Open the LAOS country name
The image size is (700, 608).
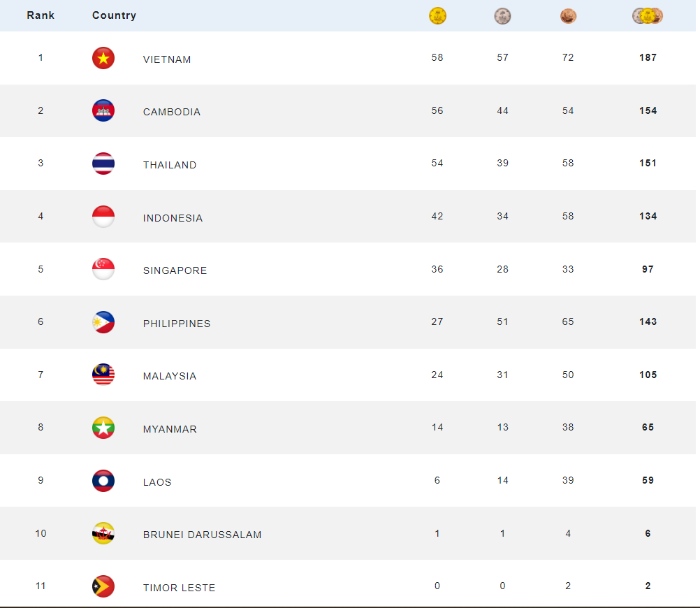157,482
